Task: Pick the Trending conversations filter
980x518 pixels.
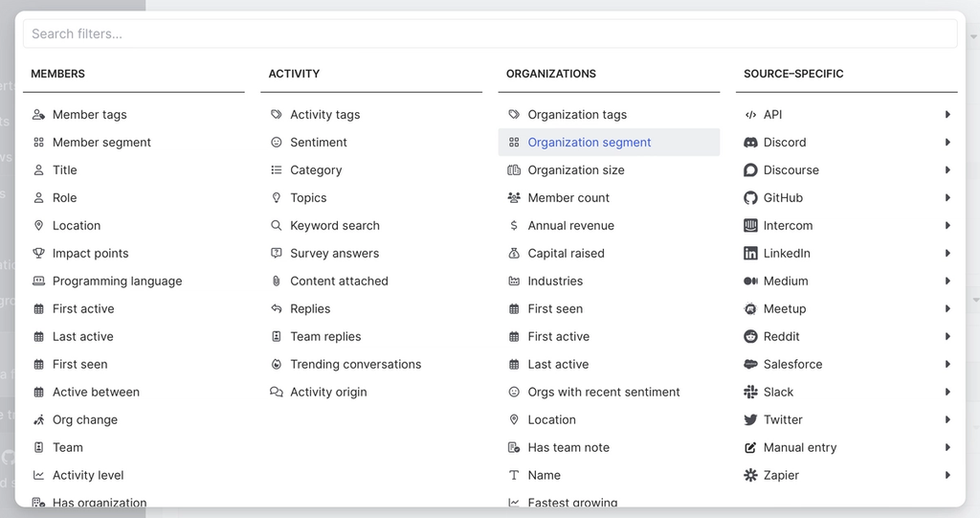Action: coord(355,365)
